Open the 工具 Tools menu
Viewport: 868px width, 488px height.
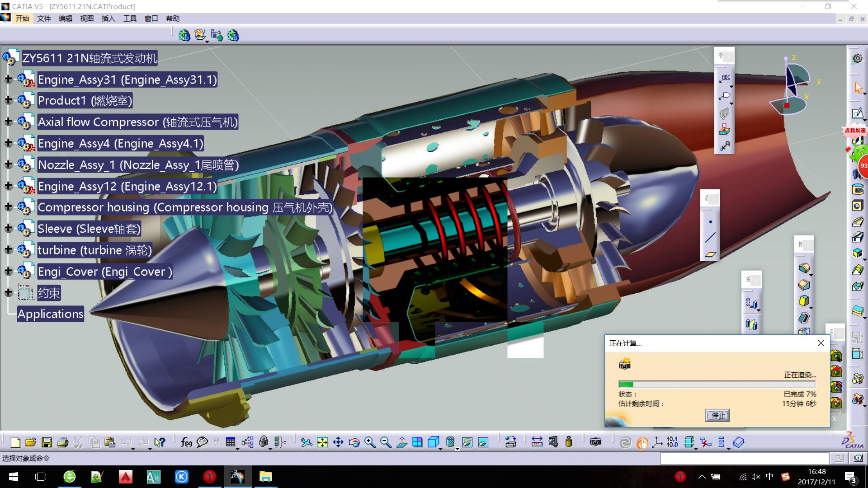[130, 19]
